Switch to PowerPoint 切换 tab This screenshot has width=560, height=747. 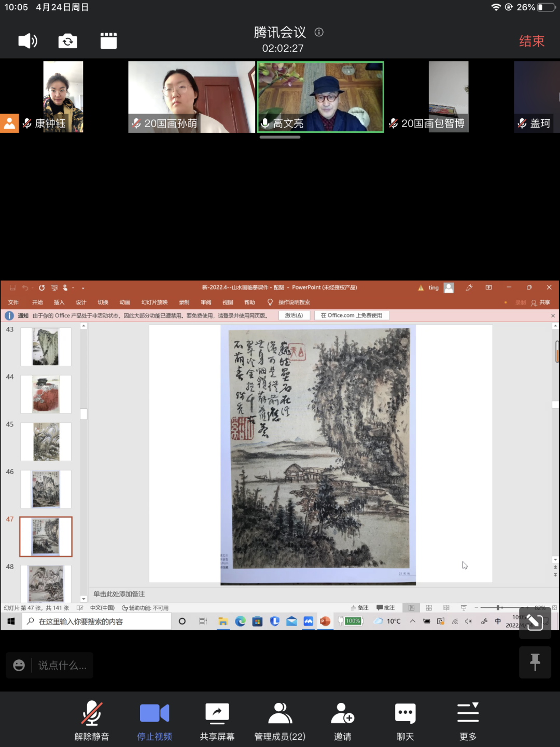(x=103, y=302)
